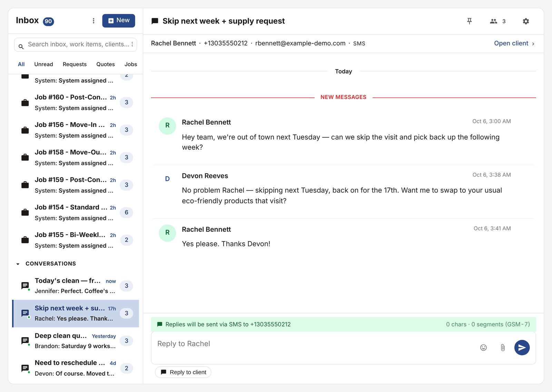
Task: Open Job #160 - Post-Con item
Action: click(76, 102)
